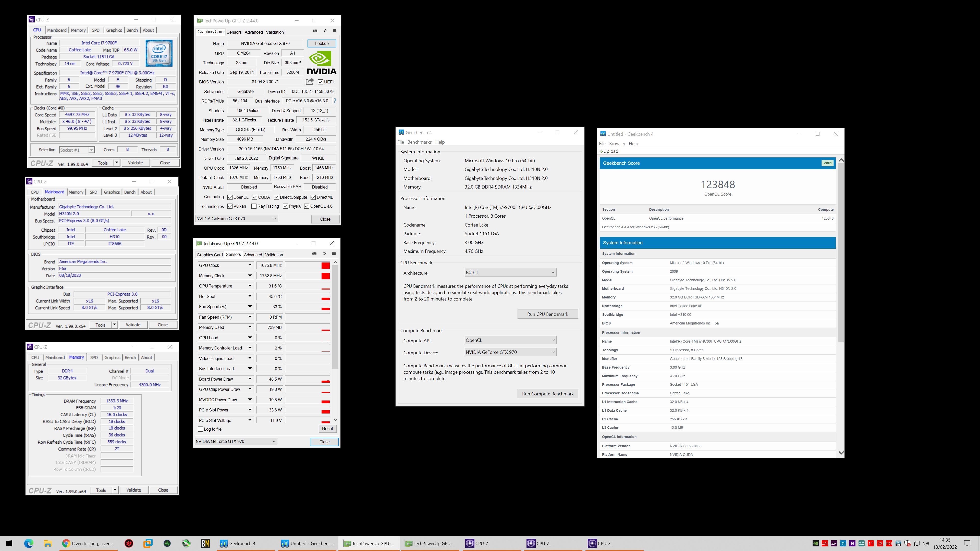The width and height of the screenshot is (980, 551).
Task: Open the Browser menu in Geekbench results window
Action: tap(617, 143)
